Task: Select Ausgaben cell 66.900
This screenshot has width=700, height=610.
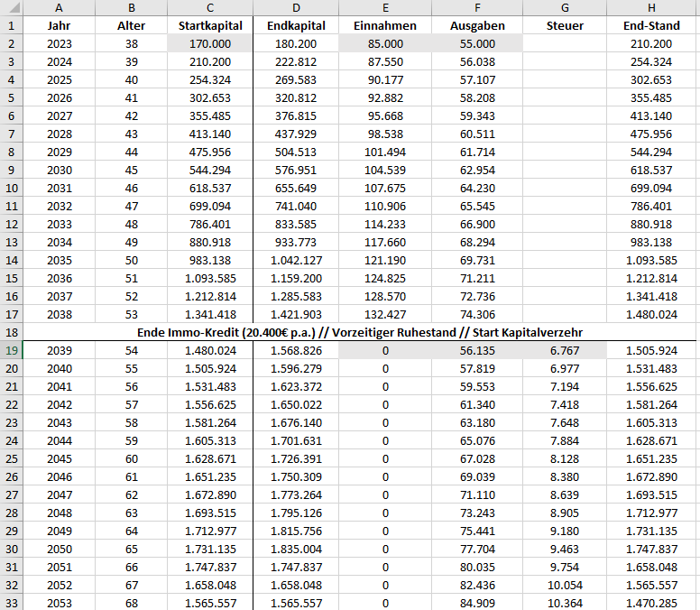Action: 477,224
